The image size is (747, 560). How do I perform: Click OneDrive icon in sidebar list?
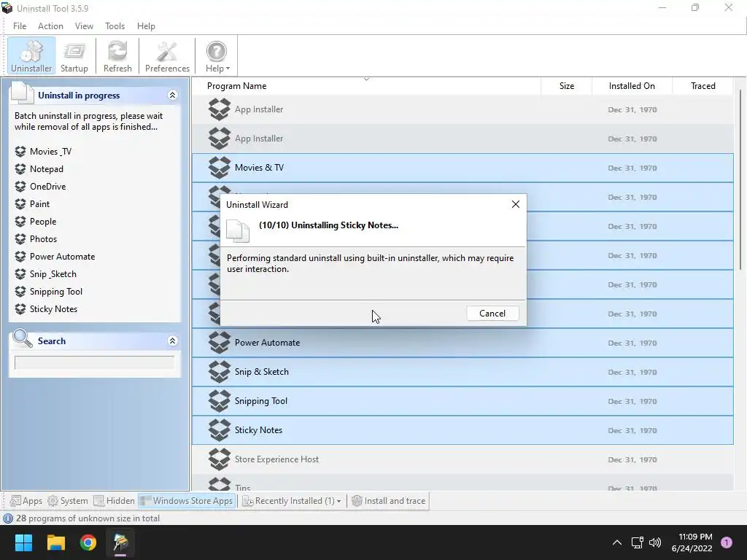20,187
